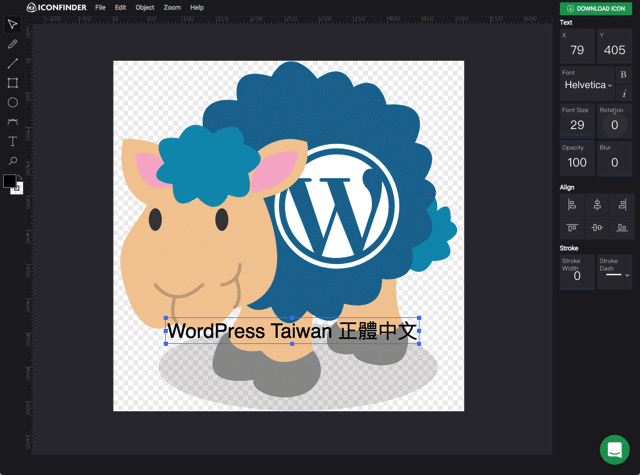Select the Pencil drawing tool
This screenshot has height=475, width=640.
tap(12, 44)
